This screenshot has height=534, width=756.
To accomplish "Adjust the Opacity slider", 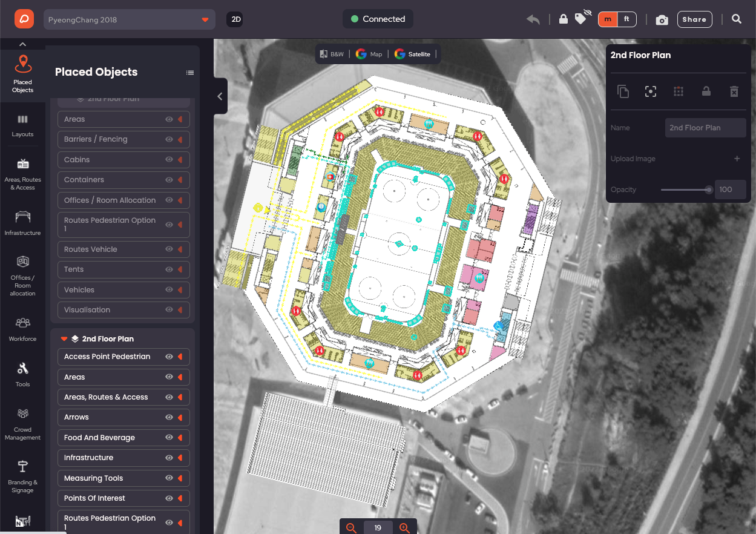I will 686,190.
